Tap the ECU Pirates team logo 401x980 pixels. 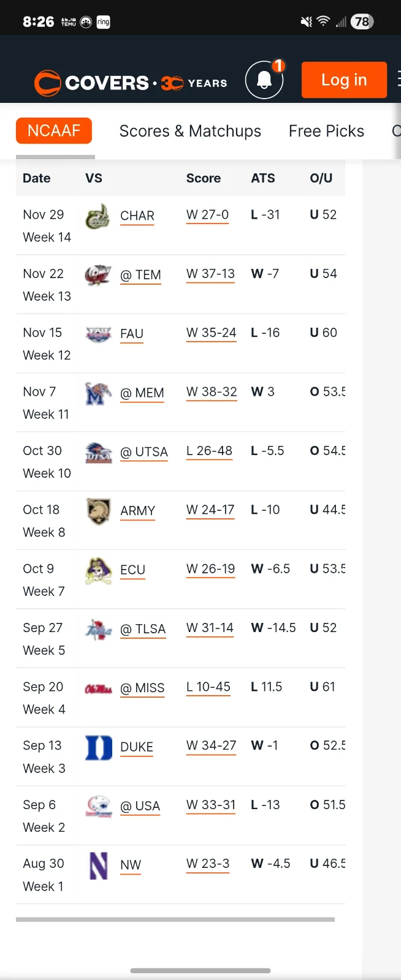tap(98, 570)
